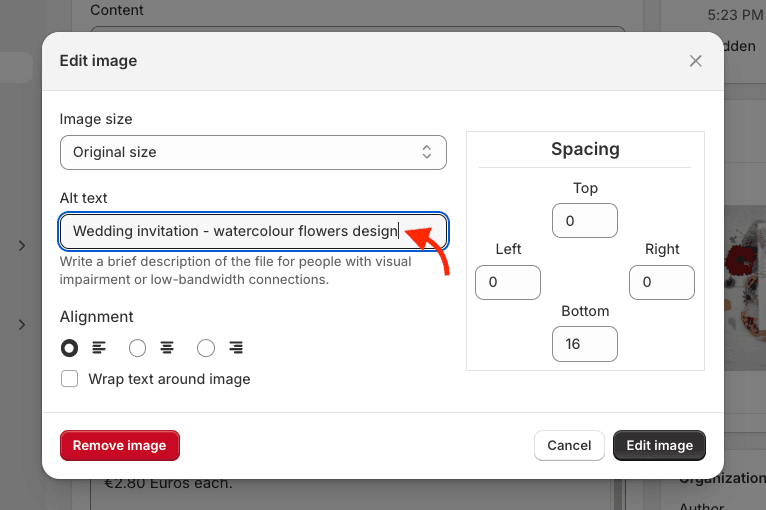Click the left-align lines icon
This screenshot has width=766, height=510.
99,348
